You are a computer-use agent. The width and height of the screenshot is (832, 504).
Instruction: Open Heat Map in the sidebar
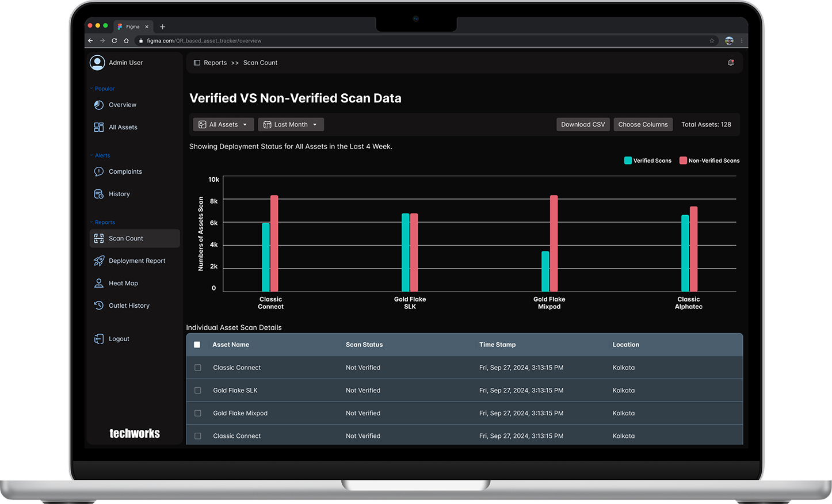click(123, 283)
